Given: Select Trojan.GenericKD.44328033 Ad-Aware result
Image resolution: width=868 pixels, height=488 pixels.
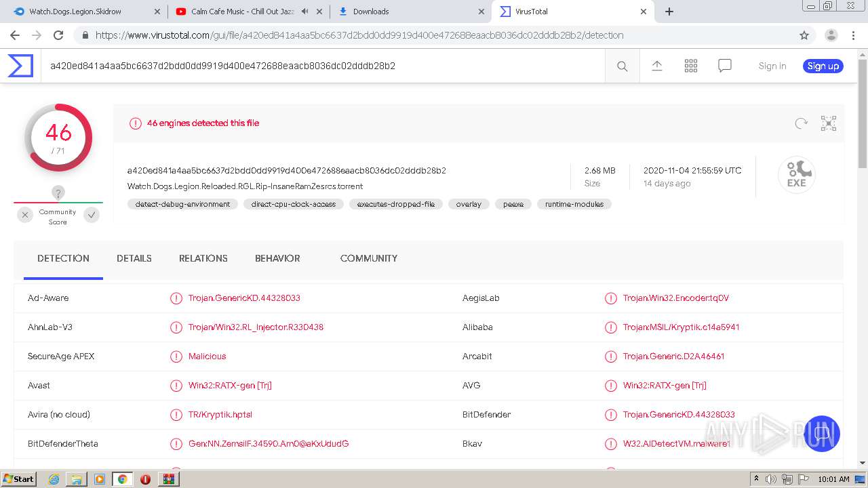Looking at the screenshot, I should (x=244, y=298).
